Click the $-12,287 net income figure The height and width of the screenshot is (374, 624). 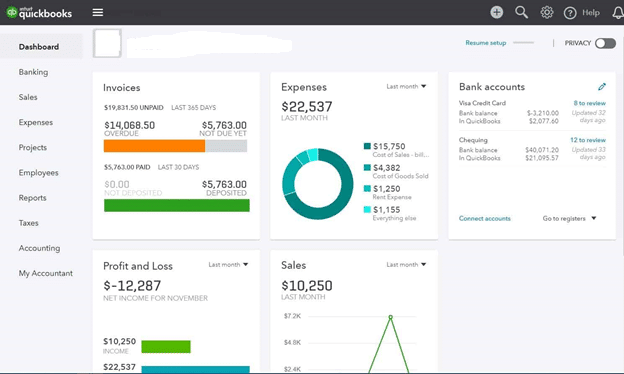coord(132,286)
